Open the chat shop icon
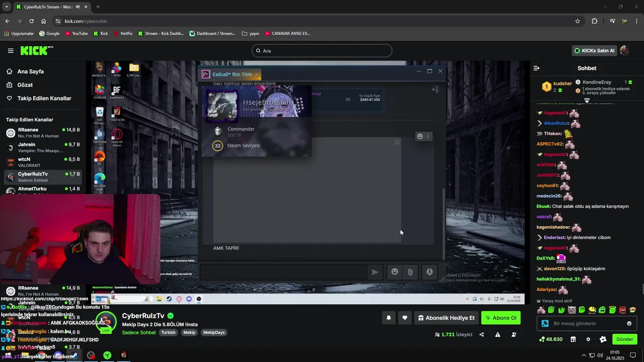 [573, 339]
